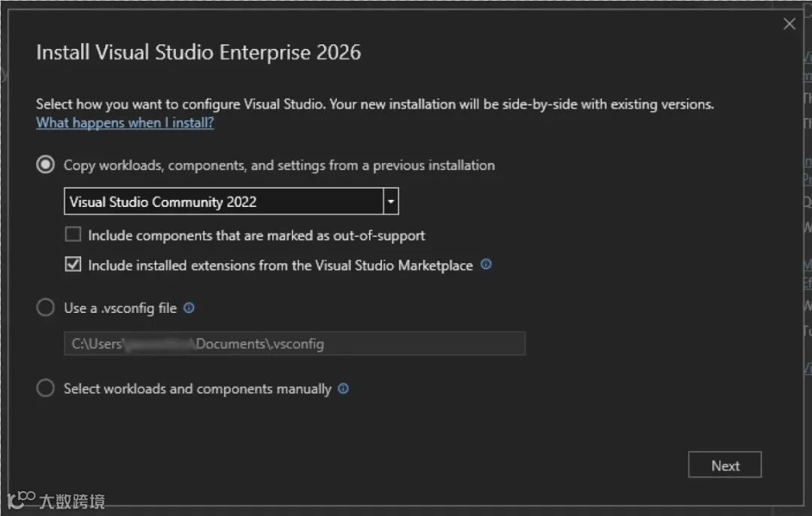Image resolution: width=812 pixels, height=516 pixels.
Task: Enable the out-of-support components checkbox
Action: [x=73, y=235]
